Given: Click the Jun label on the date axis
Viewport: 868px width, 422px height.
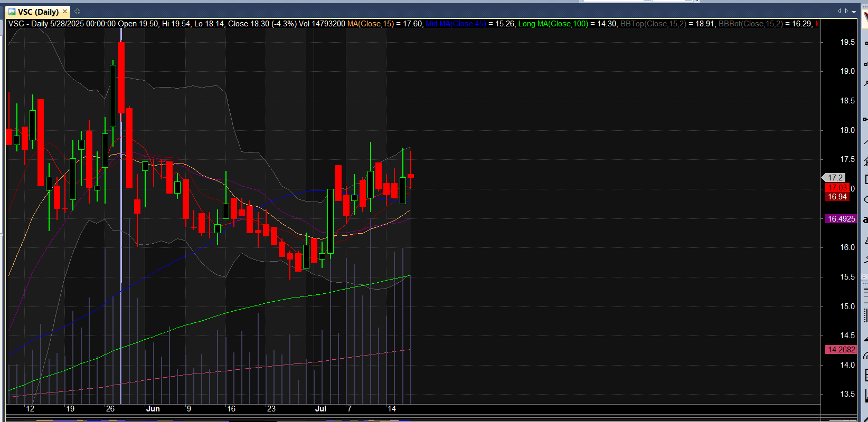Looking at the screenshot, I should (153, 409).
